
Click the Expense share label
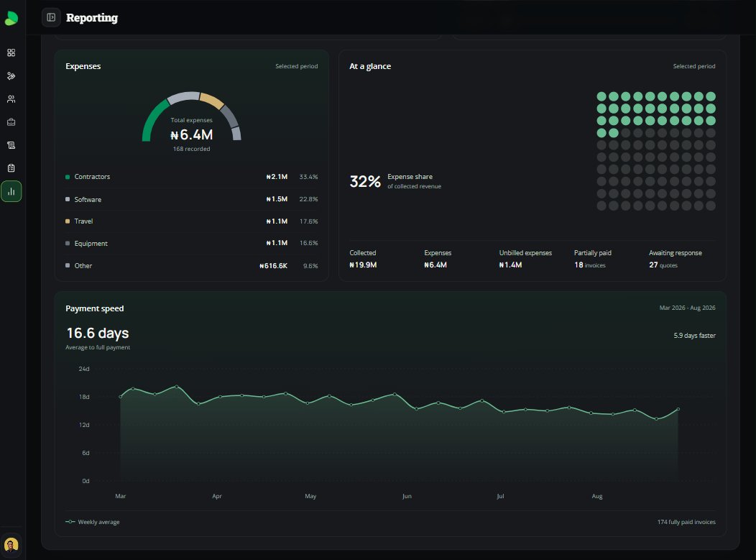pos(410,177)
